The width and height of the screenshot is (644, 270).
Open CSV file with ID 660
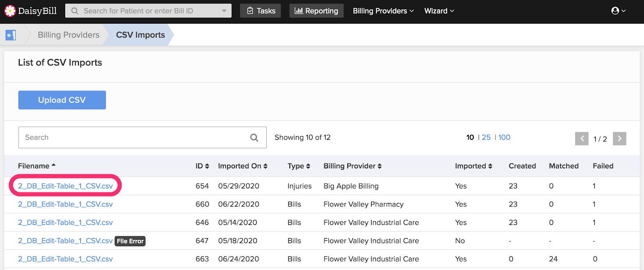click(x=65, y=204)
